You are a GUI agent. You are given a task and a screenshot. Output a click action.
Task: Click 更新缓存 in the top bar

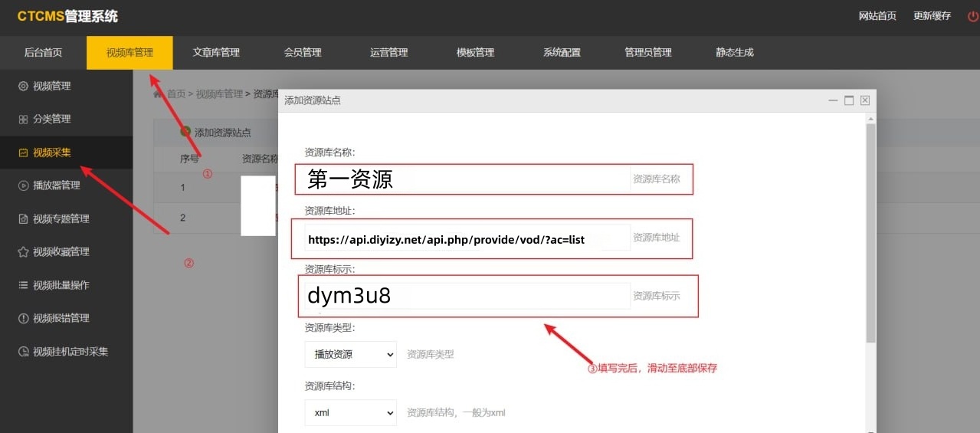pyautogui.click(x=932, y=16)
